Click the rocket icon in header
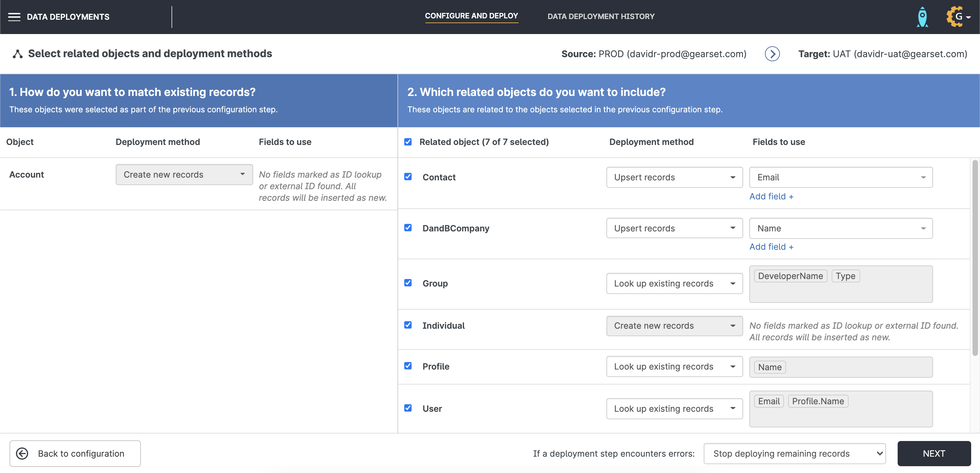The width and height of the screenshot is (980, 473). (922, 17)
